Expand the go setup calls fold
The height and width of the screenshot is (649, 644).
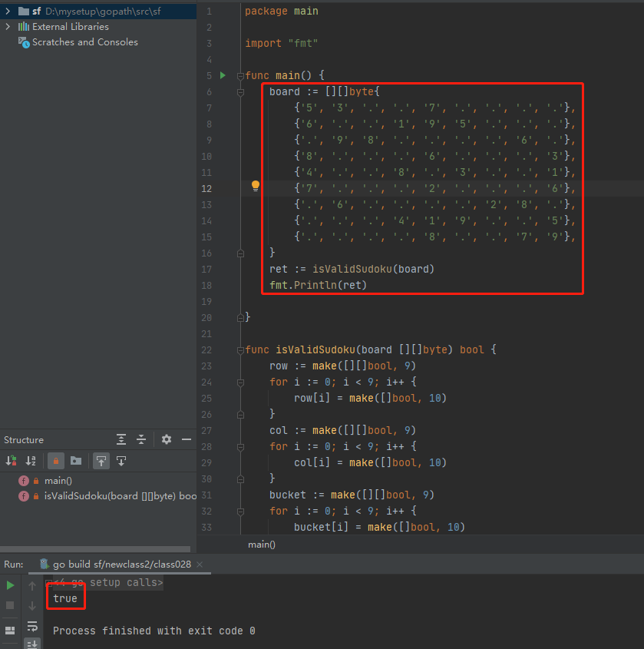48,583
